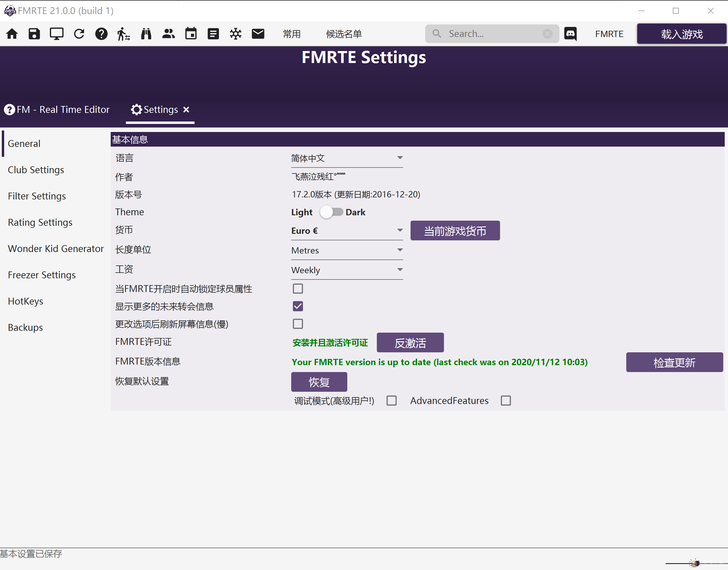Close the Settings tab
The height and width of the screenshot is (570, 728).
coord(186,110)
